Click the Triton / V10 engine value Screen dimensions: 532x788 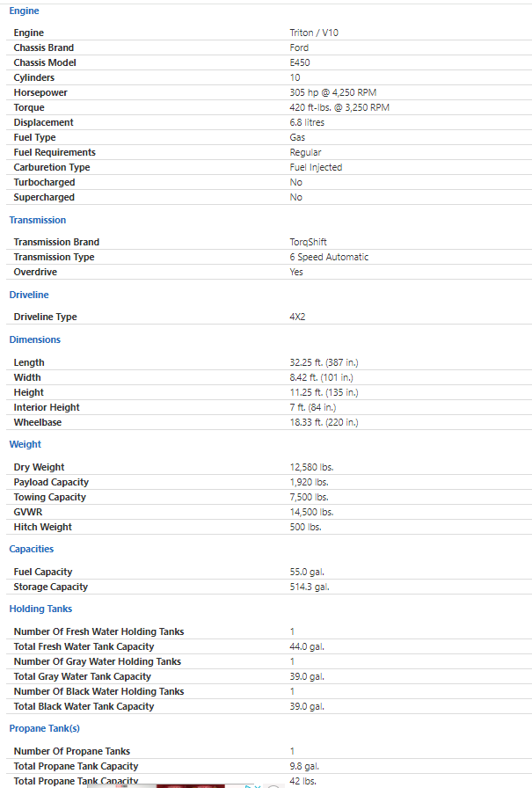coord(314,33)
